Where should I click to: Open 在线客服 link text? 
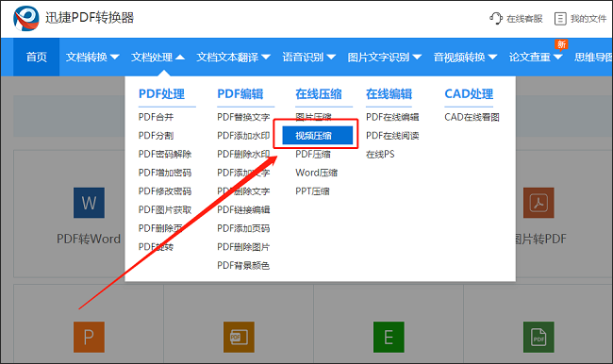(x=524, y=18)
